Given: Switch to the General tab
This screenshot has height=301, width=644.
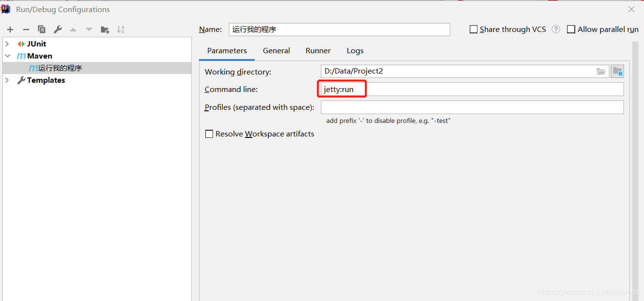Looking at the screenshot, I should point(276,51).
